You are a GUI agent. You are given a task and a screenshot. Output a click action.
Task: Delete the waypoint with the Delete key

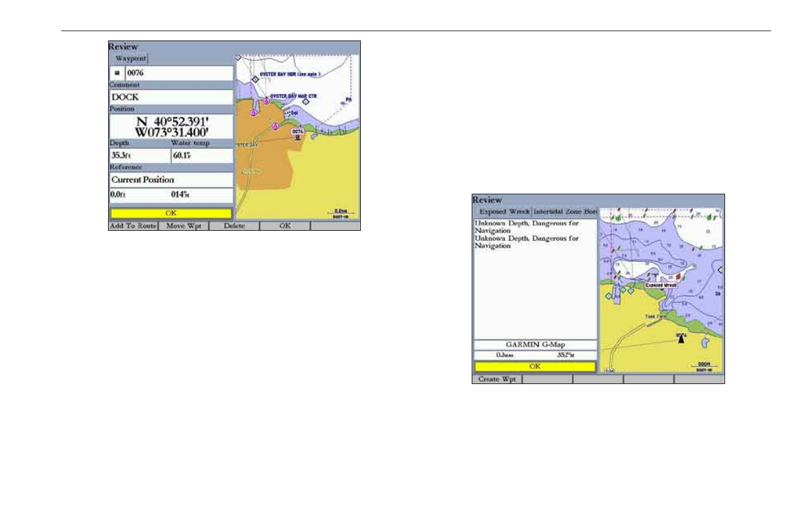(x=234, y=226)
